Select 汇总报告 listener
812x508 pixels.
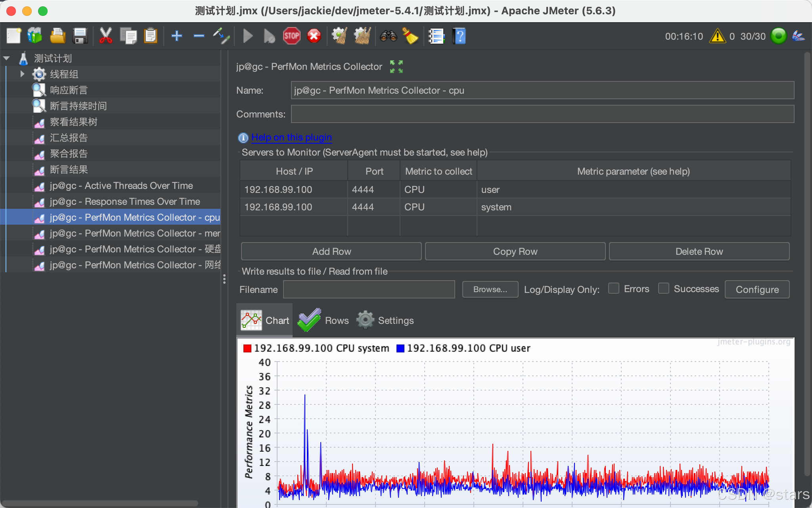click(68, 138)
